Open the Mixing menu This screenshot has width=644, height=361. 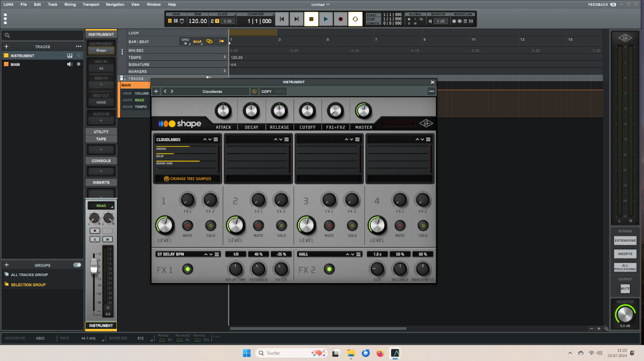(70, 4)
